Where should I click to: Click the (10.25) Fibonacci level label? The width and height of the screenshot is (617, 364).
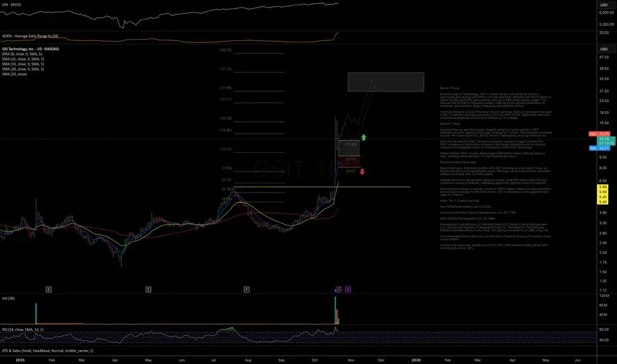coord(226,149)
